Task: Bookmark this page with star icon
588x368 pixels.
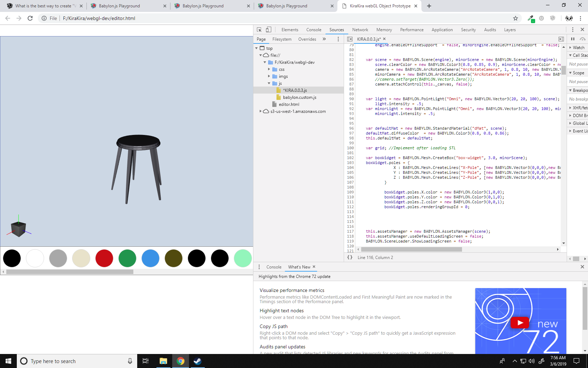Action: (515, 18)
